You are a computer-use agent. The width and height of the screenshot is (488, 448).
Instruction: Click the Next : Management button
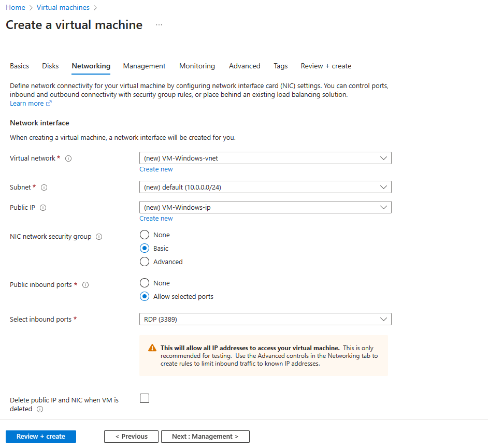coord(205,436)
